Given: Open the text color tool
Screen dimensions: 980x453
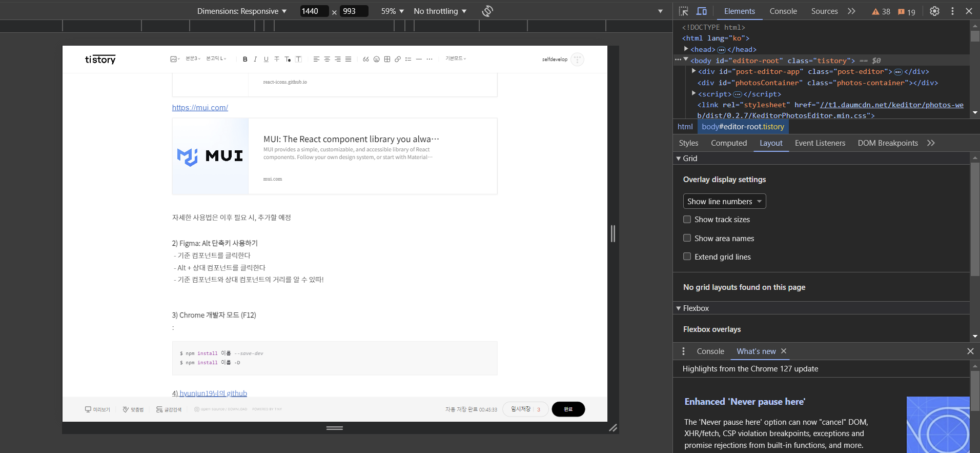Looking at the screenshot, I should pyautogui.click(x=288, y=59).
